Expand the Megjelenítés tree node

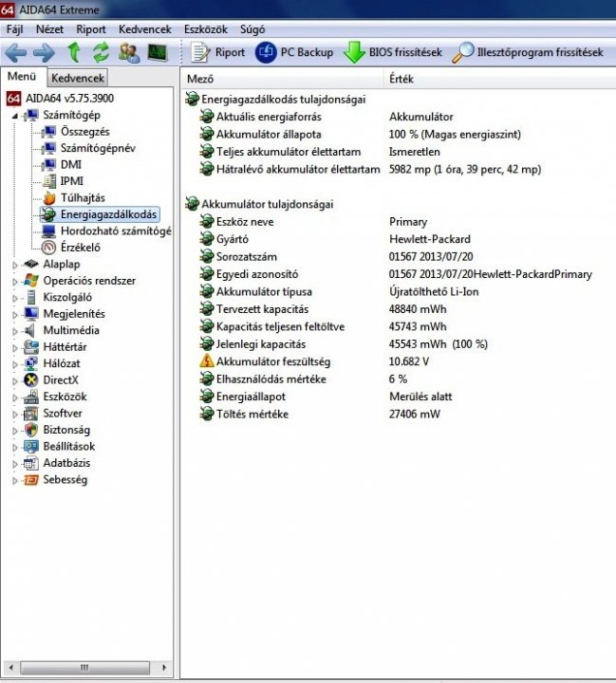(x=15, y=315)
